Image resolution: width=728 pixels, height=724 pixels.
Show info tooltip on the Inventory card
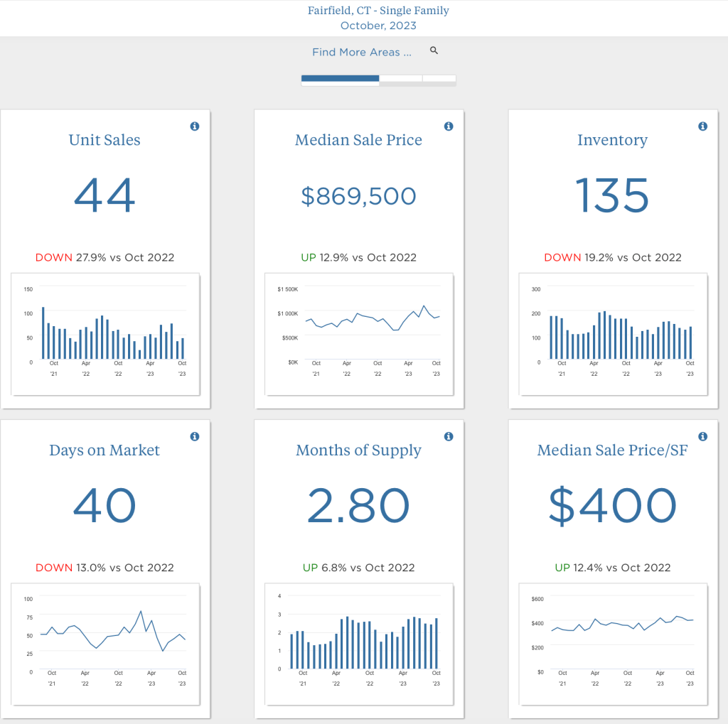pos(702,126)
